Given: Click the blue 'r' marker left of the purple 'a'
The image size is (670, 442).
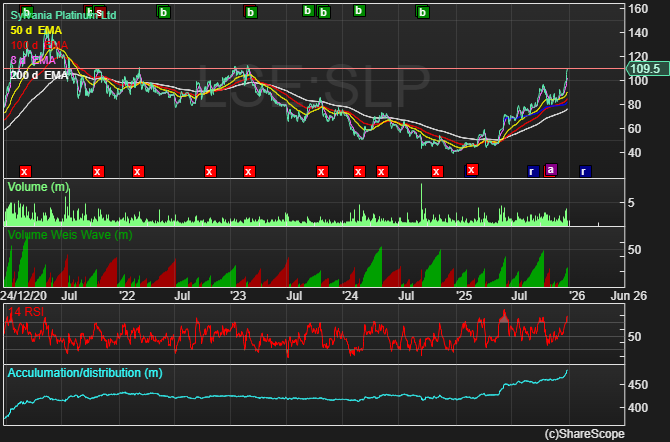Looking at the screenshot, I should pos(532,171).
